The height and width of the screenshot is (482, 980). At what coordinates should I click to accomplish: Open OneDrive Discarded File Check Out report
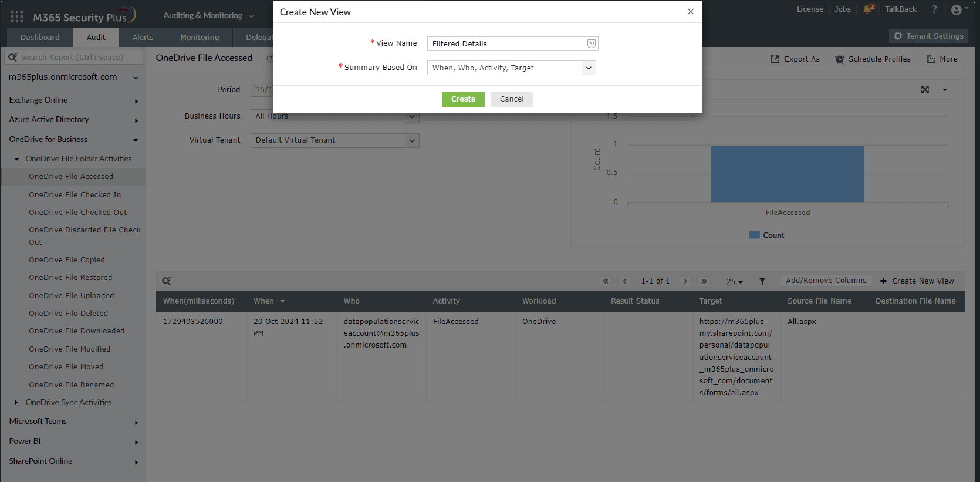tap(85, 236)
